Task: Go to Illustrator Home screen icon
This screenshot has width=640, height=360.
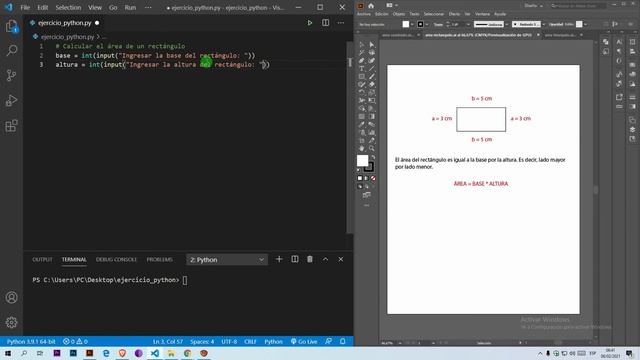Action: point(371,6)
